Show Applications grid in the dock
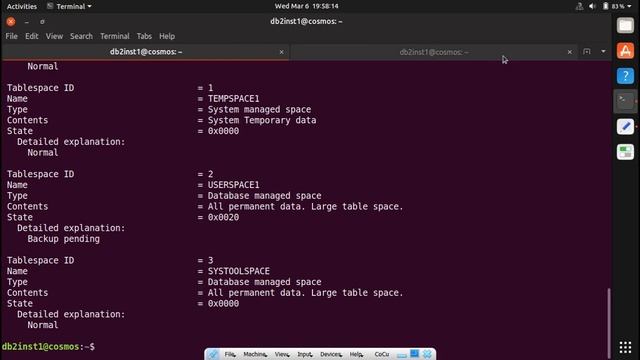Viewport: 640px width, 360px height. coord(625,347)
